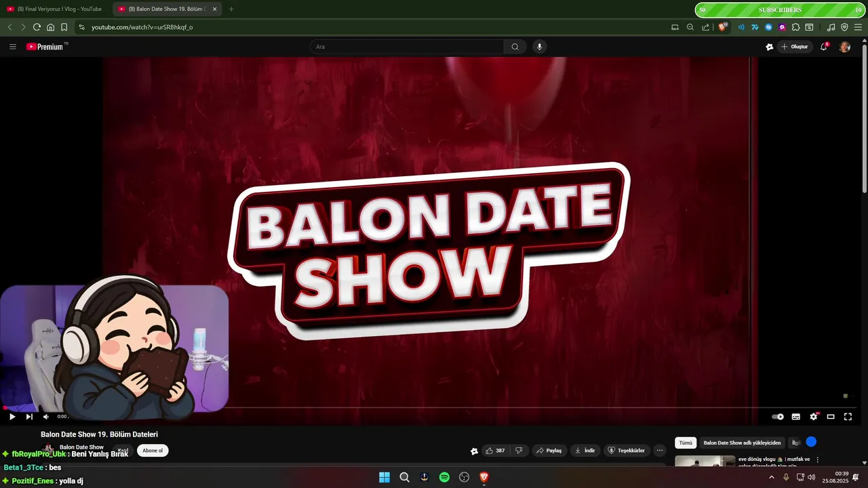Open the blue sound waves extension
The height and width of the screenshot is (488, 868).
point(741,27)
